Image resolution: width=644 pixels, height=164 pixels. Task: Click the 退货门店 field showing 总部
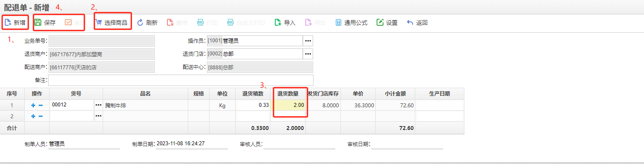click(255, 54)
